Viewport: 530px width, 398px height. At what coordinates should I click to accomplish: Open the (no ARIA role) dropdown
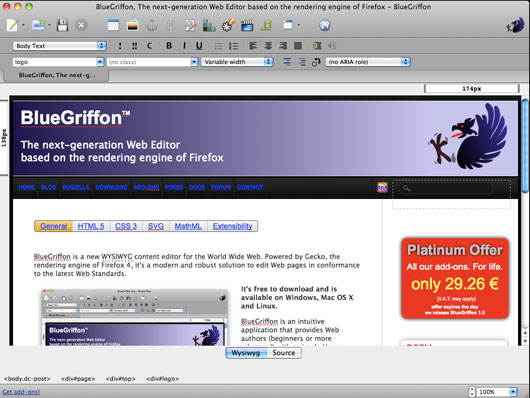pyautogui.click(x=368, y=62)
